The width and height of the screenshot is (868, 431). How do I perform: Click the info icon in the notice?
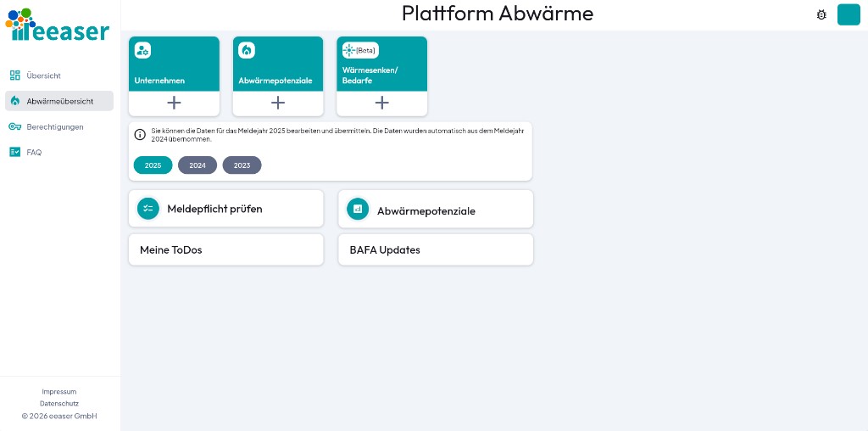pyautogui.click(x=140, y=135)
